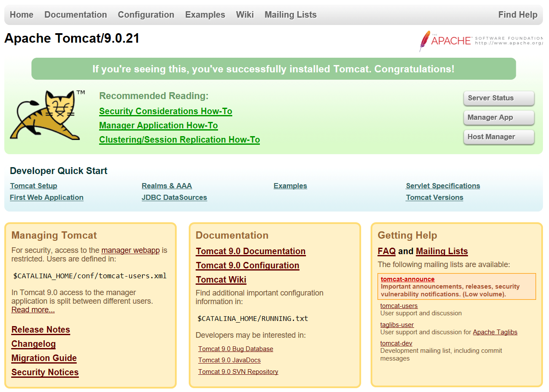Screen dimensions: 549x392
Task: Click Find Help in the top bar
Action: point(518,15)
